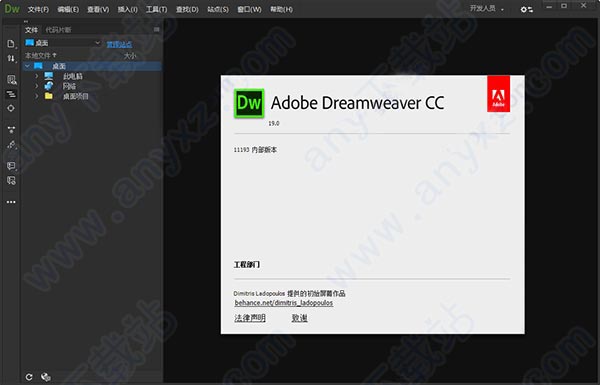Open the Customize Toolbar three-dots icon
The height and width of the screenshot is (385, 600).
click(x=11, y=202)
